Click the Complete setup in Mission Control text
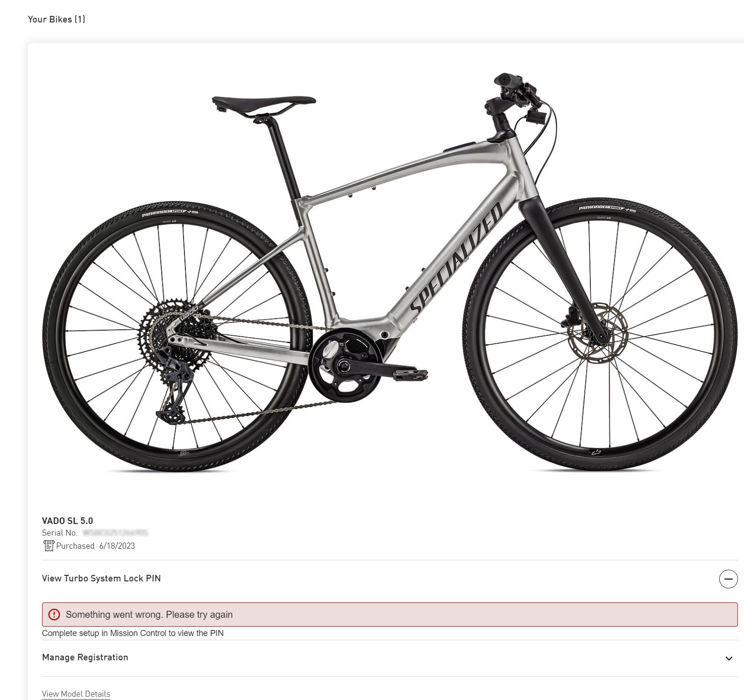 133,633
